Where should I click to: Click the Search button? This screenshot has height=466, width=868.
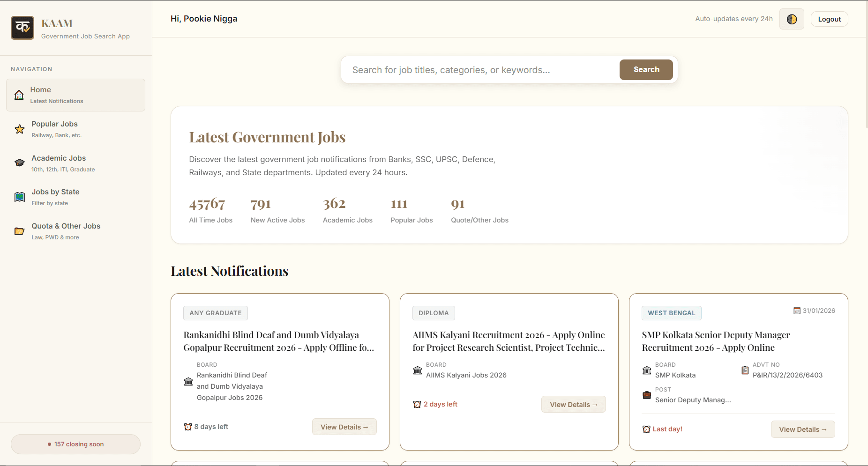point(646,69)
